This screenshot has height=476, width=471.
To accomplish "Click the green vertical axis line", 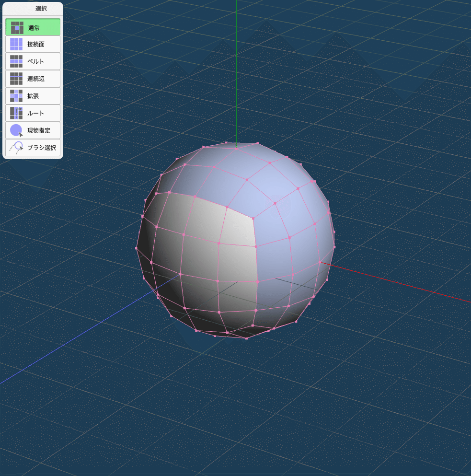I will coord(236,72).
